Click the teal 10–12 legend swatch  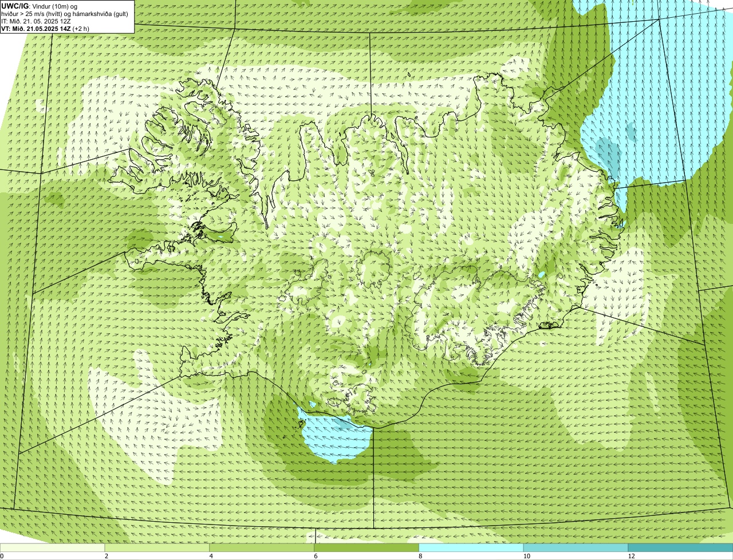(576, 547)
